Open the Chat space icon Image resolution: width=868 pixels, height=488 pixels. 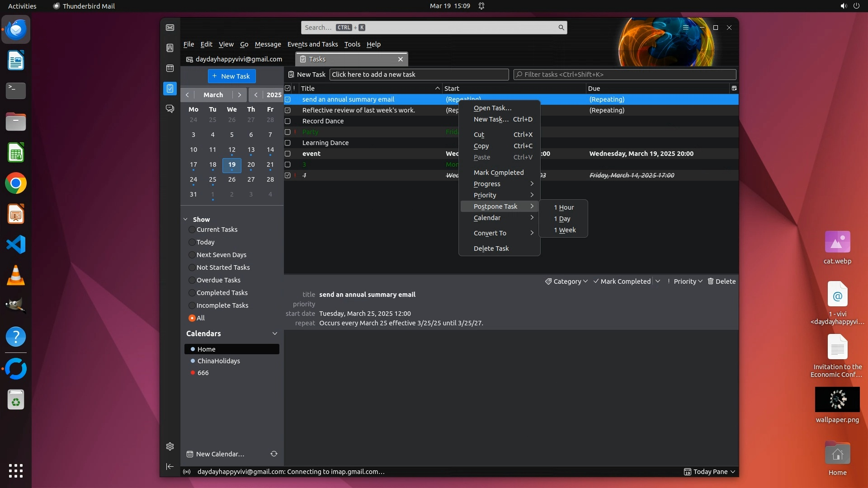tap(170, 109)
